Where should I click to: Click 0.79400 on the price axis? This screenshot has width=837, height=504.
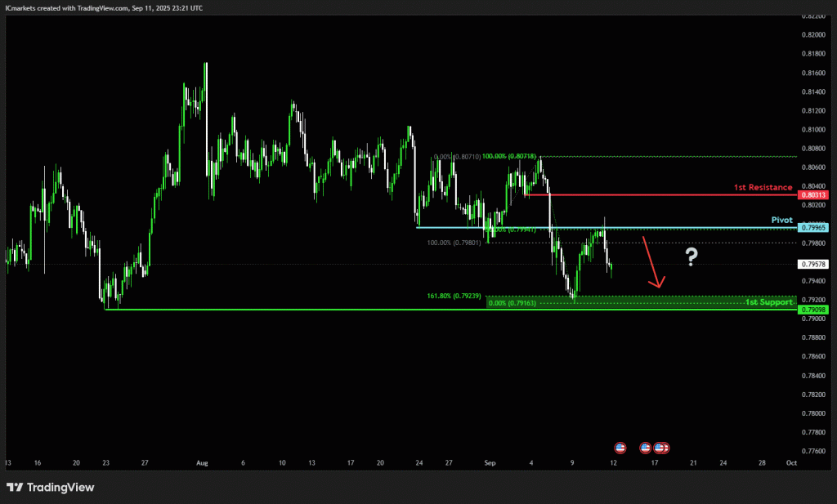[x=813, y=280]
